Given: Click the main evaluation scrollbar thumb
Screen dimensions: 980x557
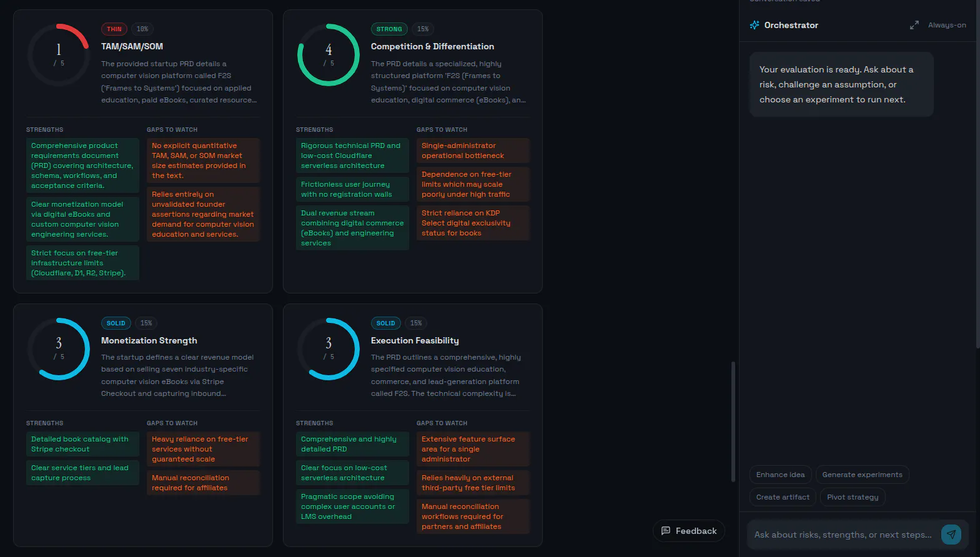Looking at the screenshot, I should point(733,421).
